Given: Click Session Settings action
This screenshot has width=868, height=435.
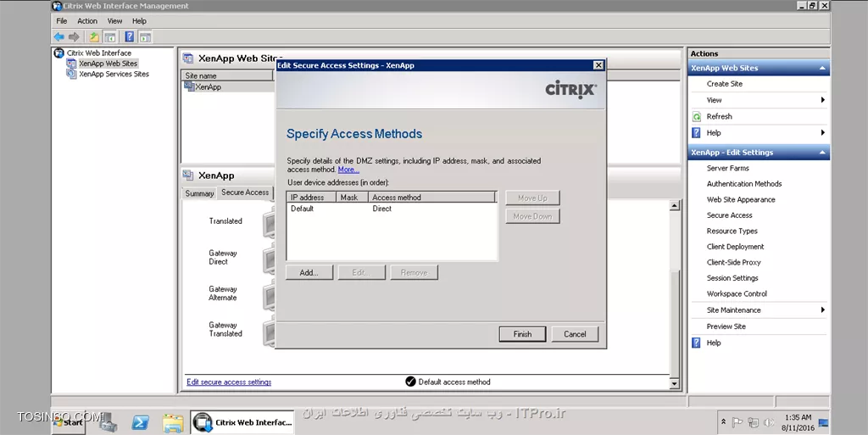Looking at the screenshot, I should click(732, 278).
